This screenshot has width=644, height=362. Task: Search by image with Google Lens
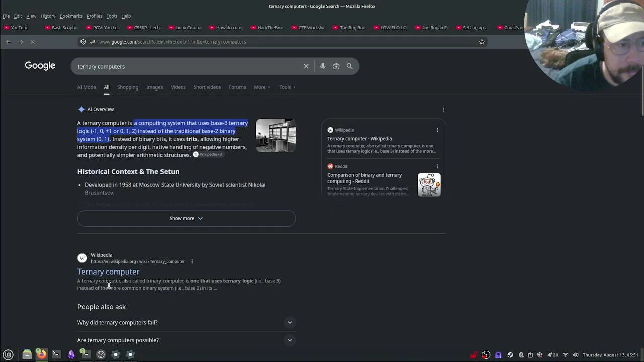[x=336, y=66]
